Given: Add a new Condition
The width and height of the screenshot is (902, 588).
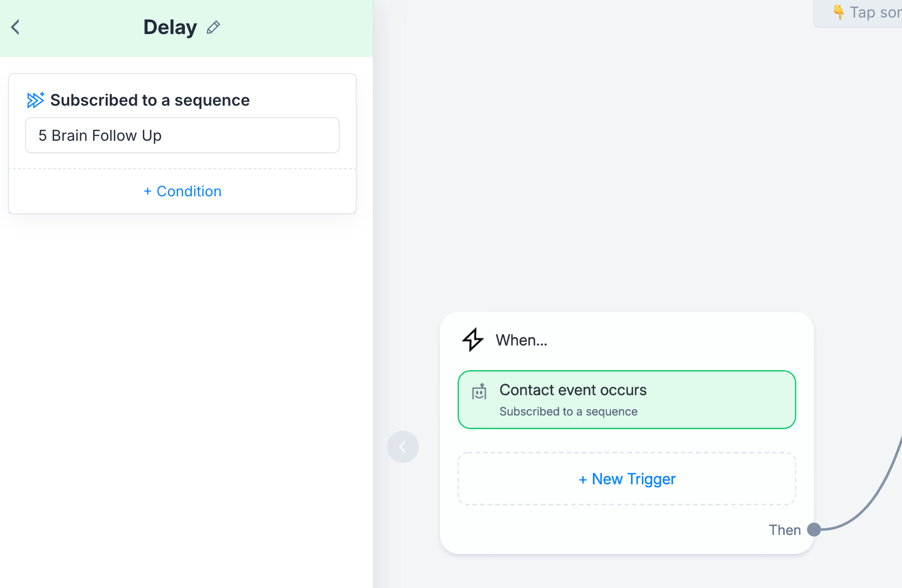Looking at the screenshot, I should [182, 191].
